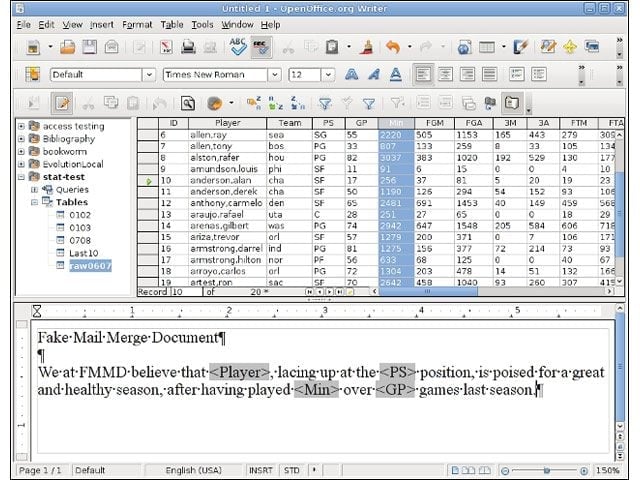Viewport: 640px width, 480px height.
Task: Toggle numbering list button
Action: pos(517,75)
